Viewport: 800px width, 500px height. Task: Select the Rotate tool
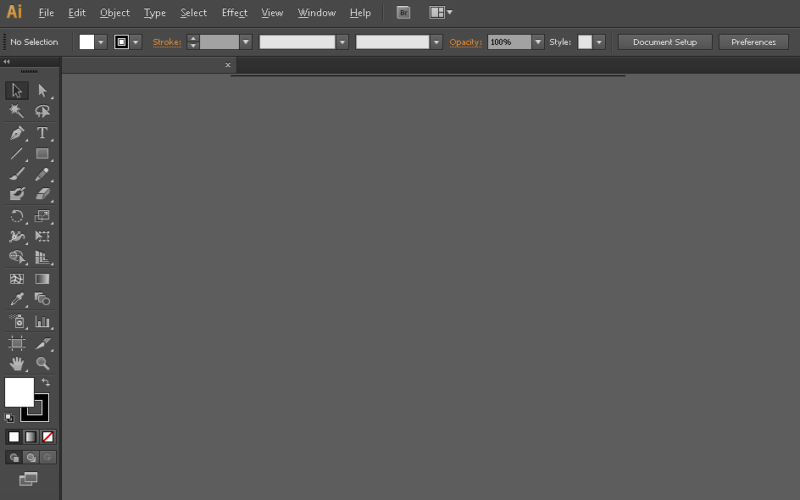[x=17, y=216]
